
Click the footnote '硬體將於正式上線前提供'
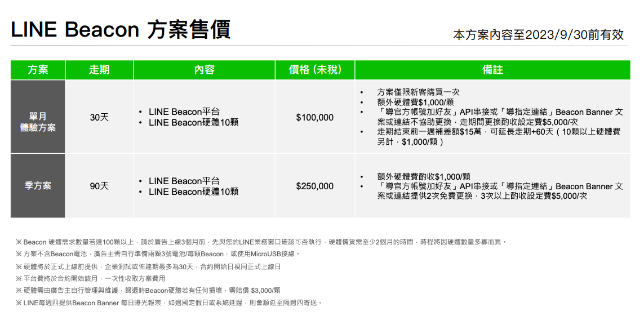(148, 266)
